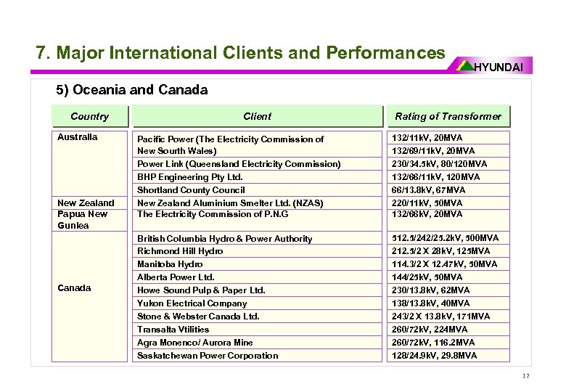Select rating '114.3/2 X 12.47kV, 50MVA'
The image size is (566, 392).
[448, 264]
